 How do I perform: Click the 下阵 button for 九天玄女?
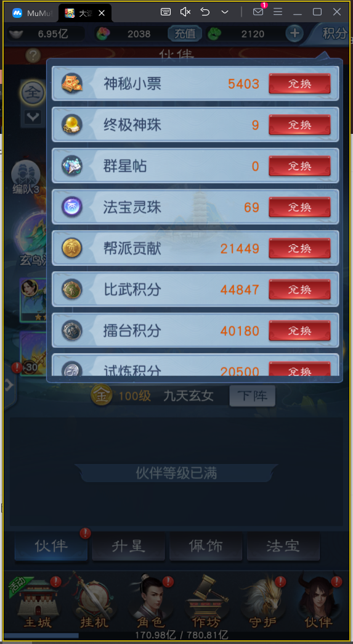252,397
